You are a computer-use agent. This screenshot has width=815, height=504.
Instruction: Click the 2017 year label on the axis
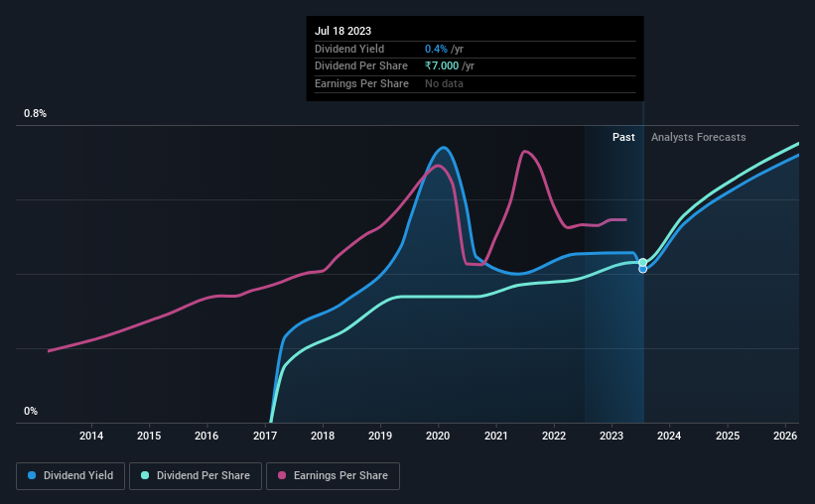tap(265, 436)
